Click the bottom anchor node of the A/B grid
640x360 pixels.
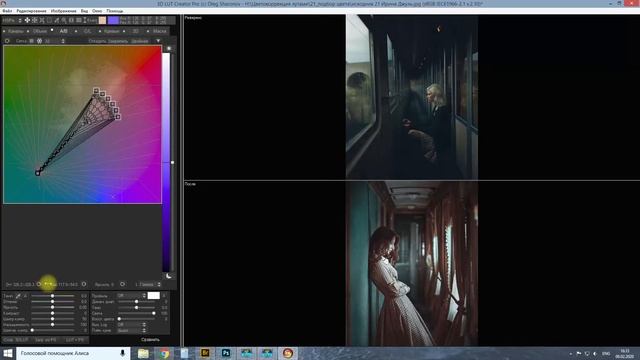pyautogui.click(x=38, y=173)
